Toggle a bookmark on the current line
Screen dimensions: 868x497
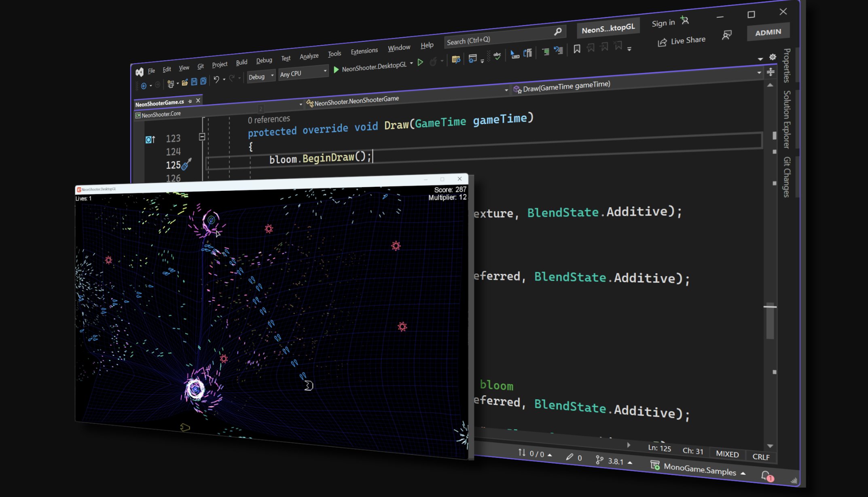click(577, 49)
